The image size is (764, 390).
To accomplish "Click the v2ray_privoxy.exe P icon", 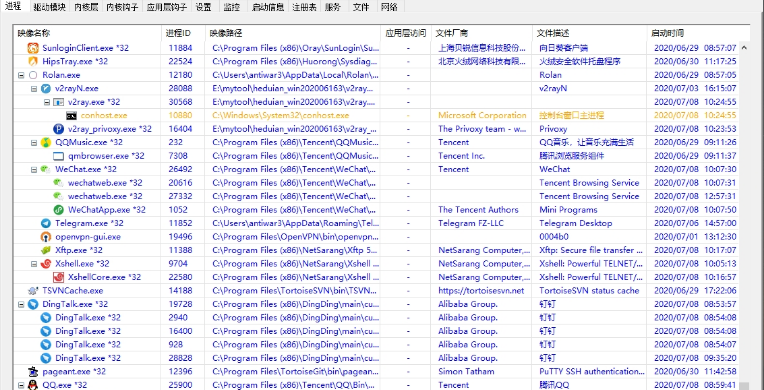I will click(58, 129).
